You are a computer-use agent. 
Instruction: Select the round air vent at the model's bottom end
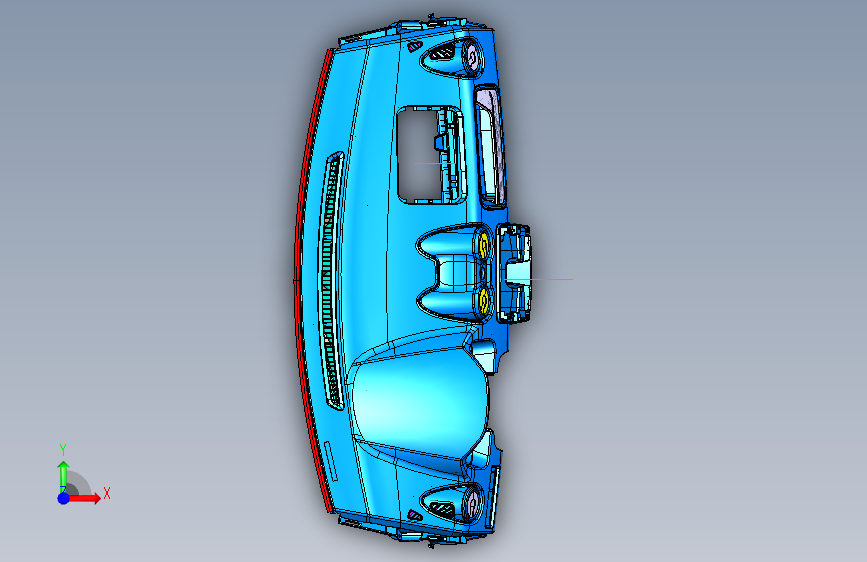tap(472, 503)
